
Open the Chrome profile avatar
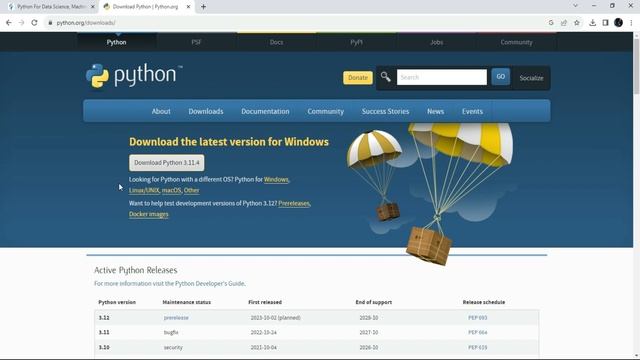point(618,23)
